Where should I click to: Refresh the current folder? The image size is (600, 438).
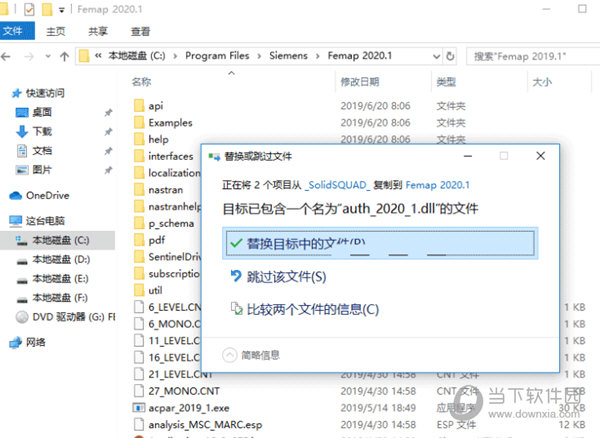click(450, 56)
